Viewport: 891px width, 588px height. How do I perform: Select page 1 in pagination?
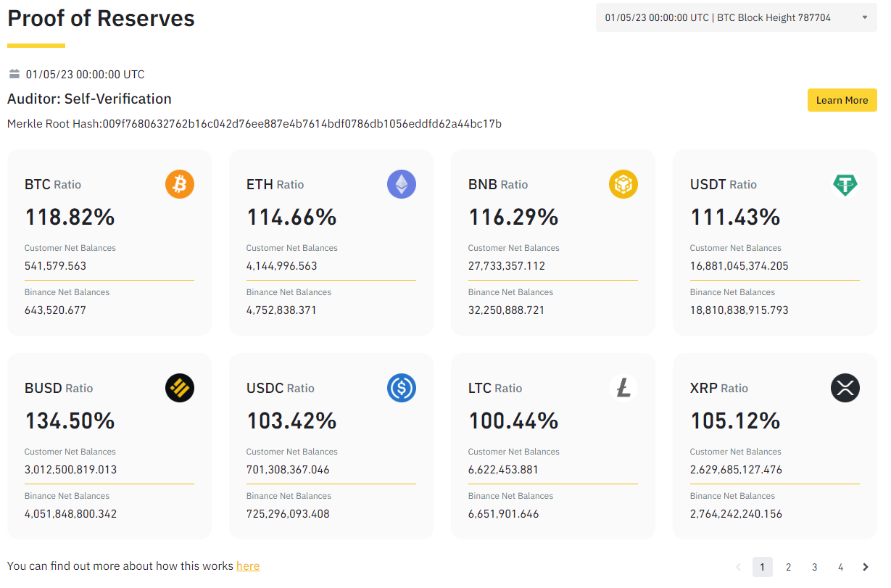(763, 567)
